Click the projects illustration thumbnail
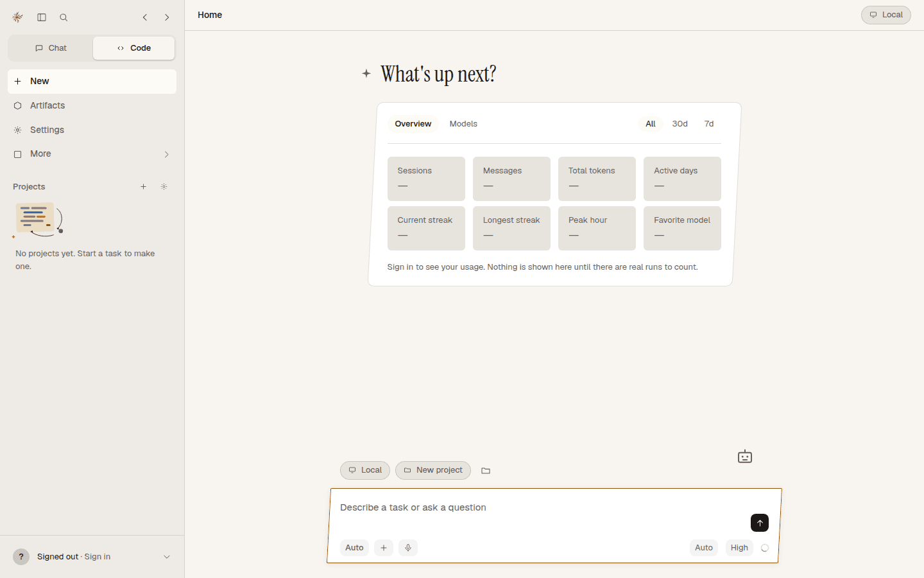The height and width of the screenshot is (578, 924). click(38, 220)
